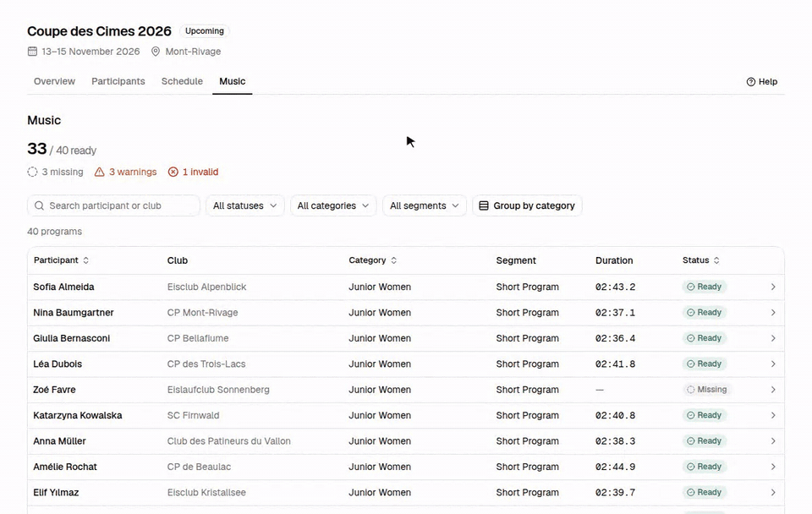
Task: Open All segments dropdown
Action: pos(425,205)
